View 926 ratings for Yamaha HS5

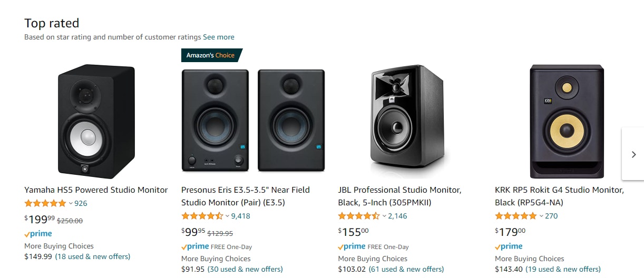click(81, 203)
